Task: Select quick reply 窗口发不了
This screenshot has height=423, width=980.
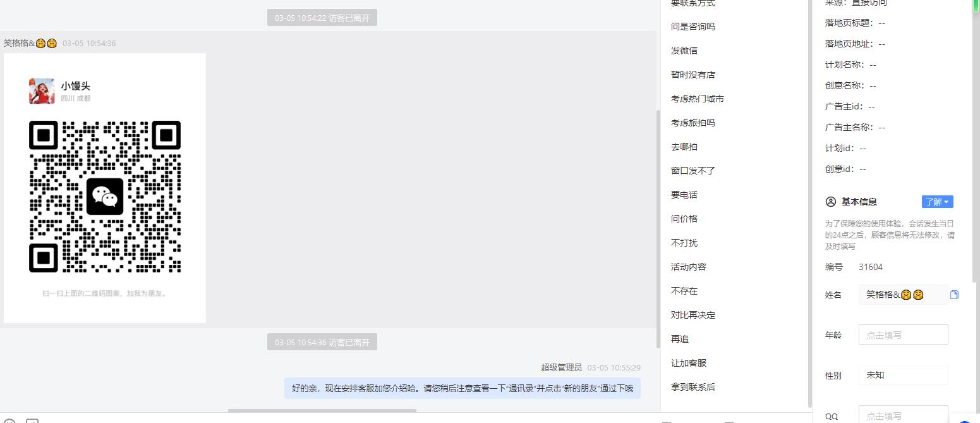Action: pos(693,171)
